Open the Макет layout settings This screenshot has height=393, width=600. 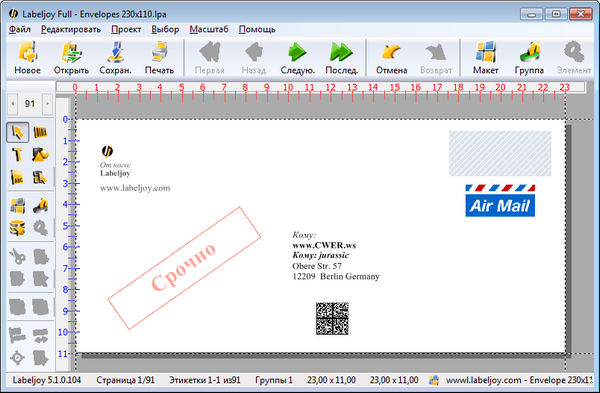pyautogui.click(x=485, y=58)
